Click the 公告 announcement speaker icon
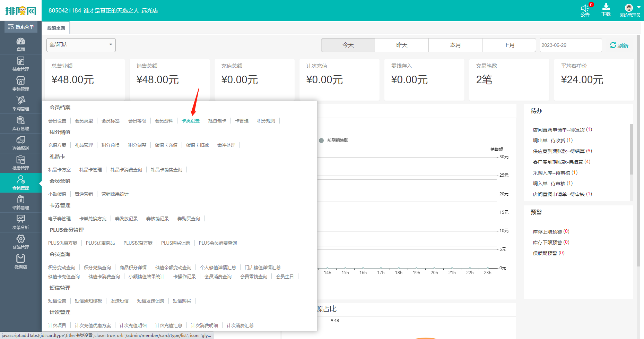Screen dimensions: 644x339 pos(585,10)
